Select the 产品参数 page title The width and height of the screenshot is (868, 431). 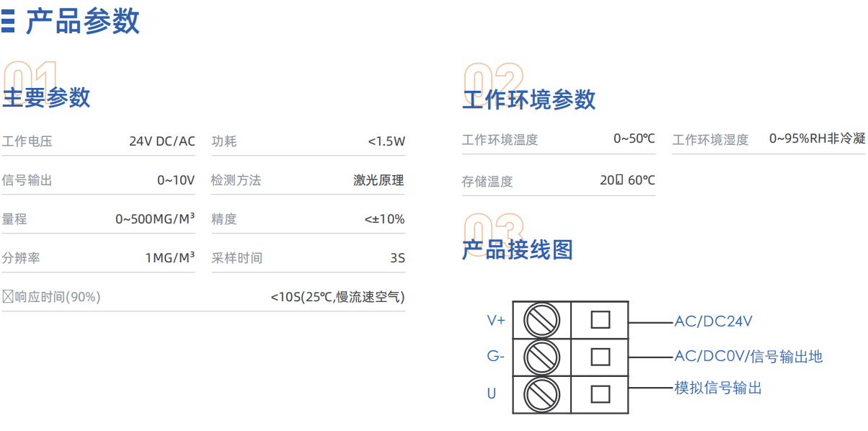pyautogui.click(x=83, y=22)
